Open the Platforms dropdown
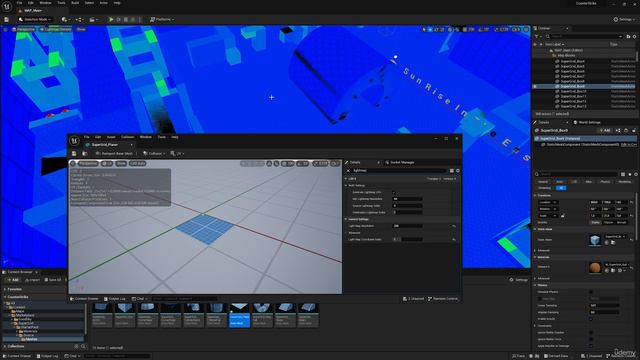Image resolution: width=640 pixels, height=360 pixels. tap(162, 19)
